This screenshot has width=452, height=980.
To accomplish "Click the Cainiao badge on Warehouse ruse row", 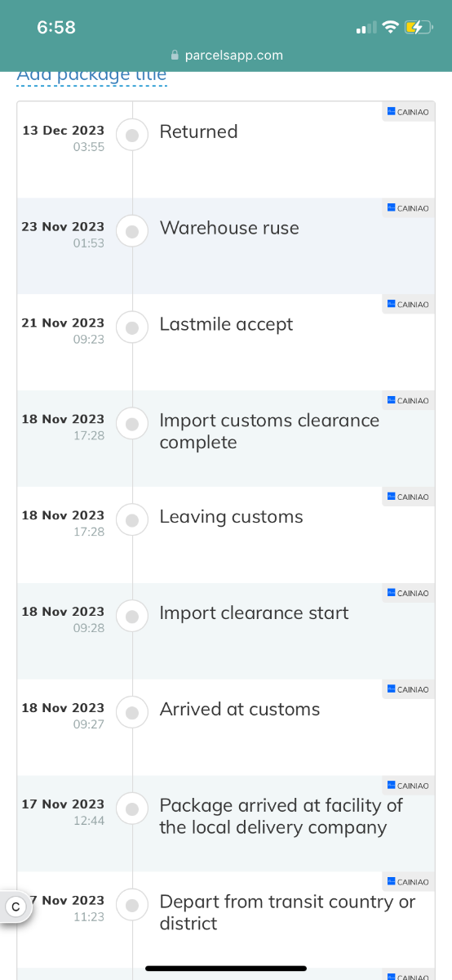I will click(x=408, y=208).
